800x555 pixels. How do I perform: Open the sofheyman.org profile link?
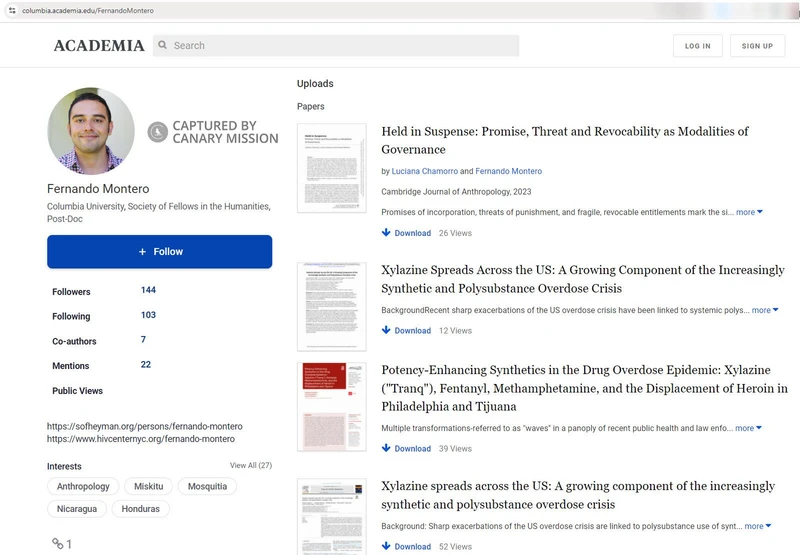(x=144, y=427)
